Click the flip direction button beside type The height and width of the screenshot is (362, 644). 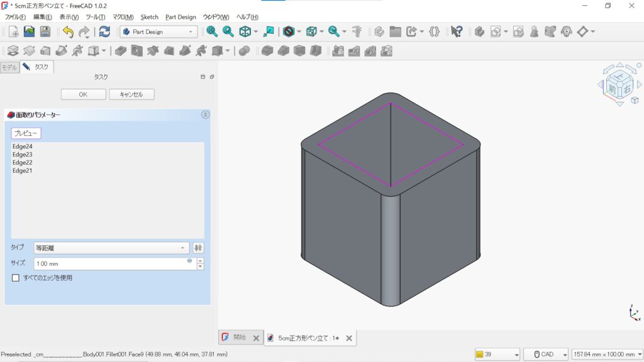[x=199, y=248]
